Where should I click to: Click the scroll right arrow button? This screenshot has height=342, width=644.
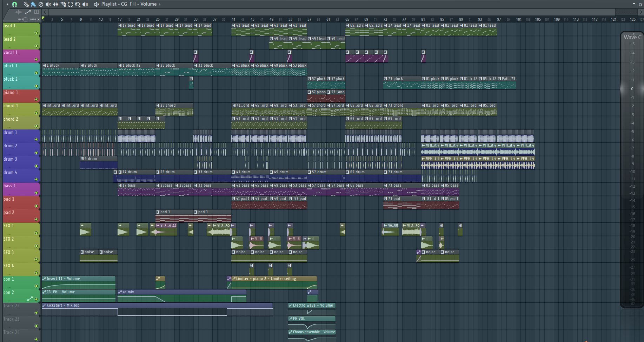click(x=640, y=12)
